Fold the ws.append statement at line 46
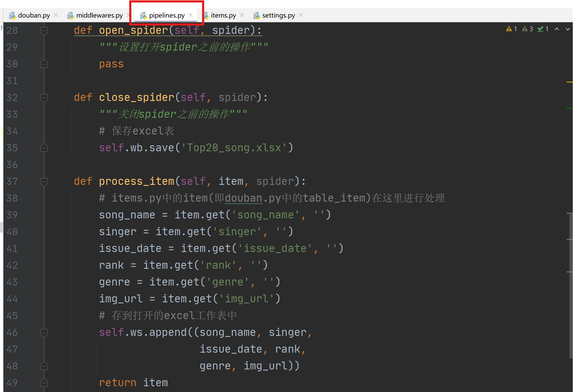This screenshot has height=392, width=573. 44,333
